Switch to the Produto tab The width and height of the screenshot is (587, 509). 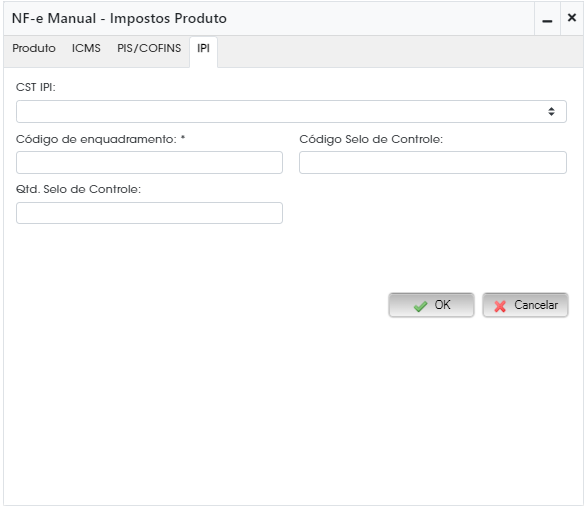34,48
